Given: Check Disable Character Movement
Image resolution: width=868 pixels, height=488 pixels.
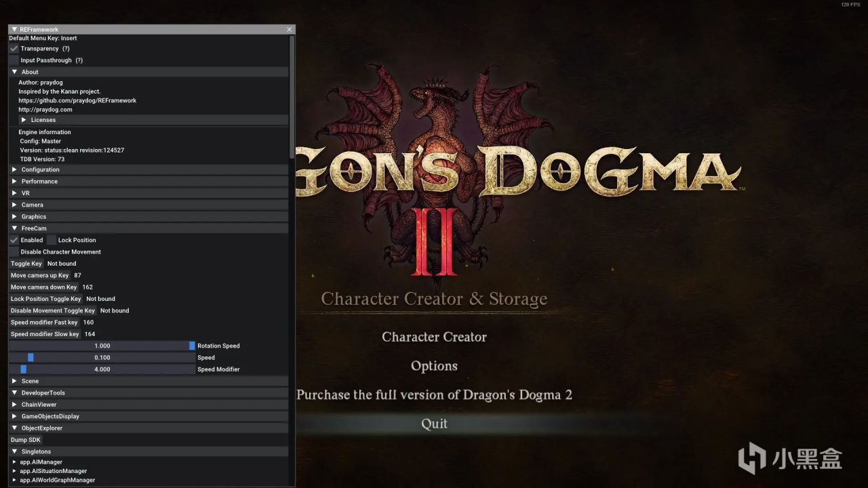Looking at the screenshot, I should [x=14, y=252].
